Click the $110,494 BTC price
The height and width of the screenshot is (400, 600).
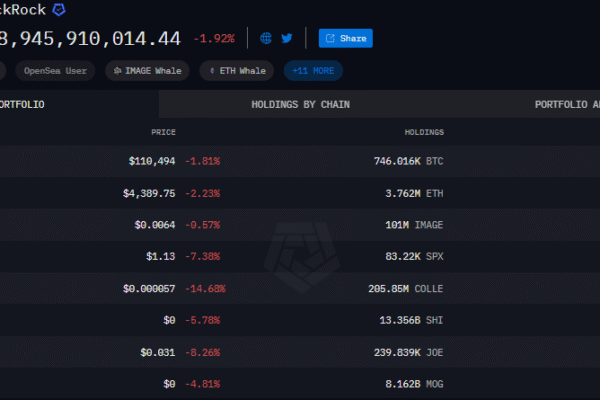pyautogui.click(x=152, y=161)
